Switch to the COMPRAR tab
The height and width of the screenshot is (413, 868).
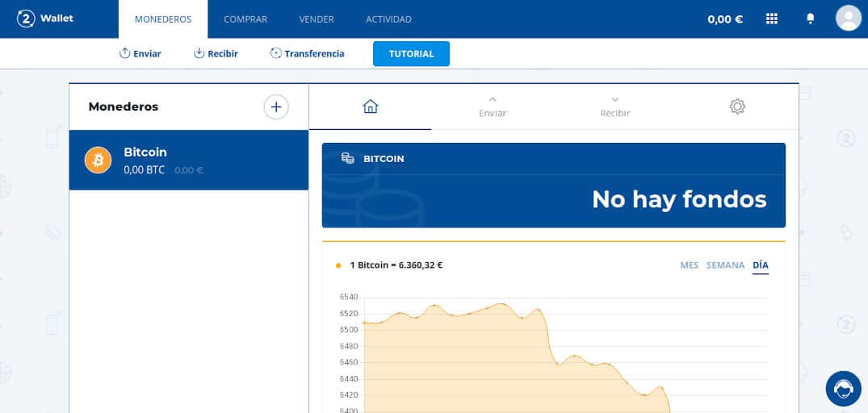[x=245, y=19]
